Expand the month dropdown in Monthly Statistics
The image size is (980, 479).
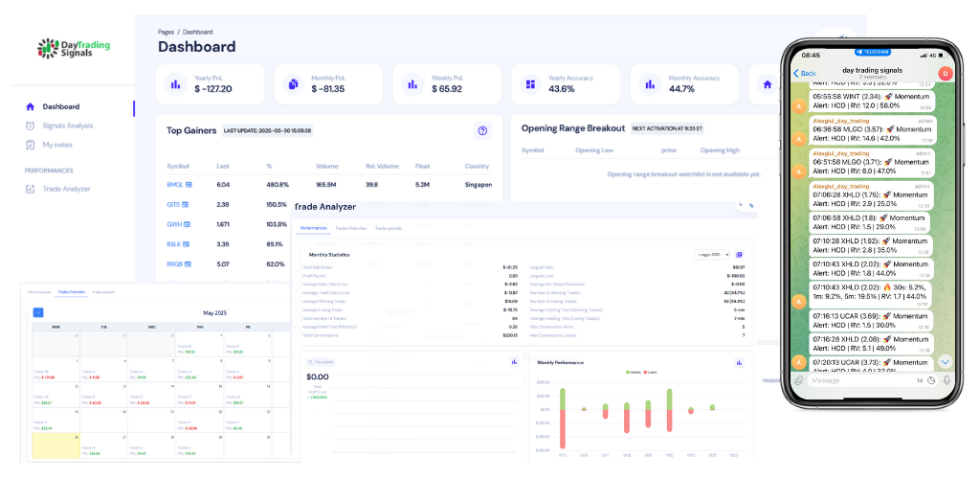[x=712, y=254]
